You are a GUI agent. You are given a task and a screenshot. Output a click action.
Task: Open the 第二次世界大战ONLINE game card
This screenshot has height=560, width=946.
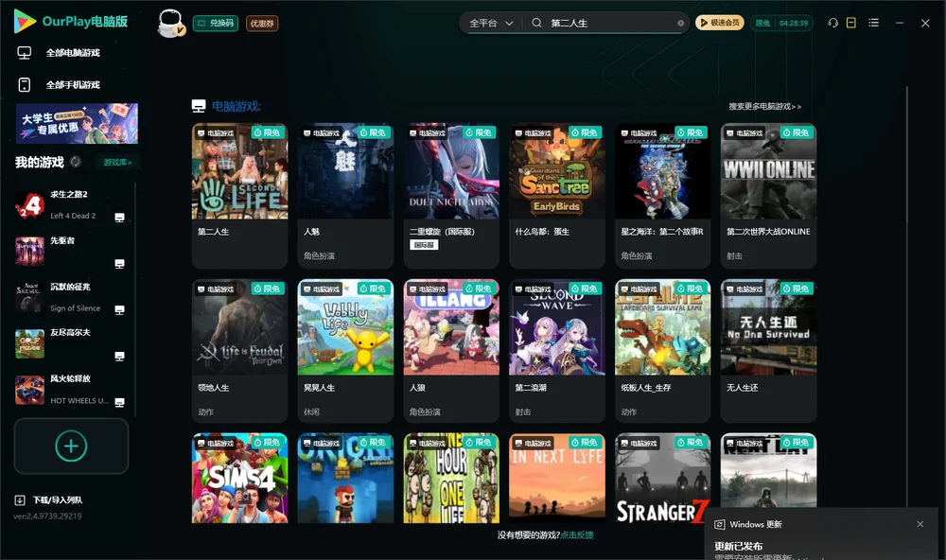pyautogui.click(x=768, y=196)
